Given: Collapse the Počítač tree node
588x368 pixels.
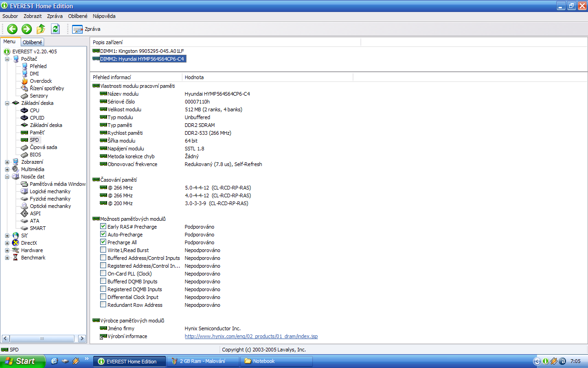Looking at the screenshot, I should pyautogui.click(x=7, y=59).
